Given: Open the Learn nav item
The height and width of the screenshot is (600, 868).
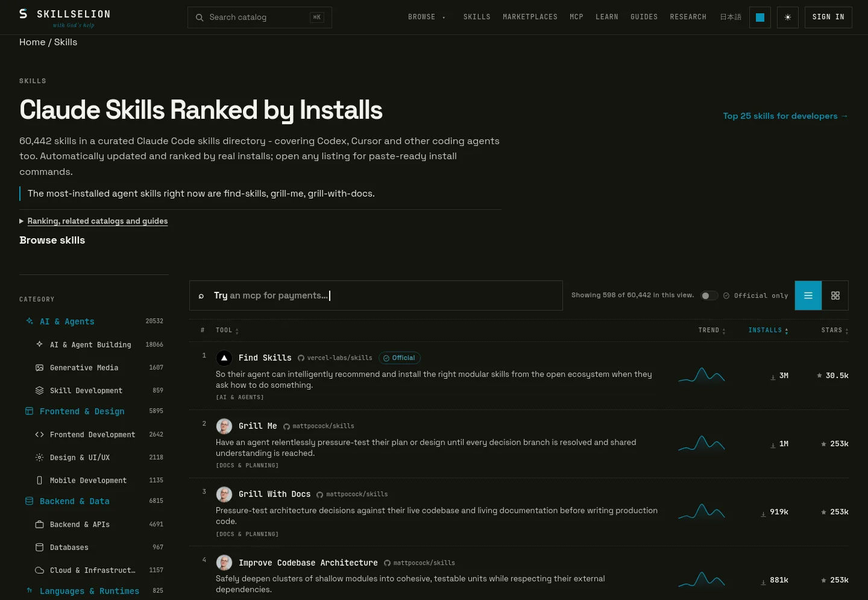Looking at the screenshot, I should pos(607,17).
